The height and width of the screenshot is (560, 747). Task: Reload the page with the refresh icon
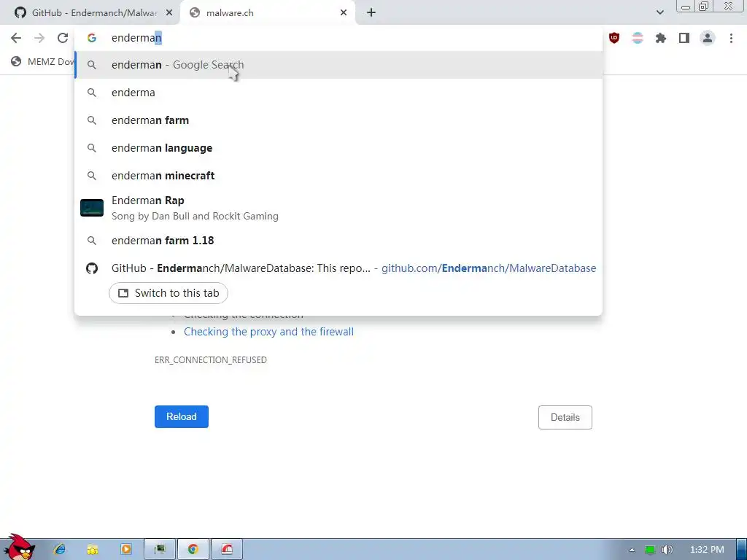coord(63,38)
